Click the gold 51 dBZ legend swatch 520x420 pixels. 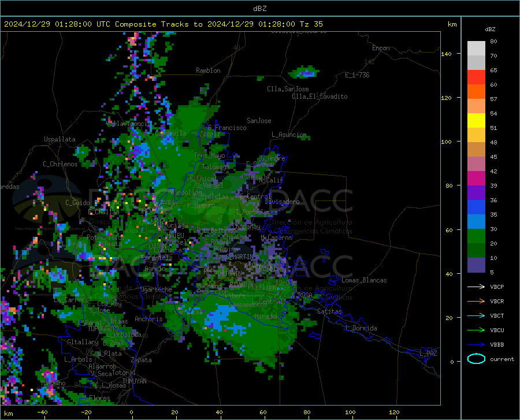click(476, 135)
